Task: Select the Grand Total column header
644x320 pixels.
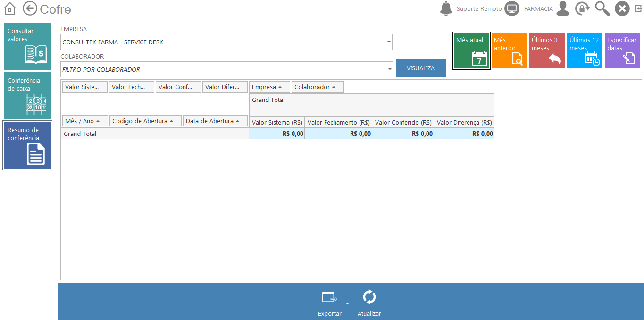Action: pos(372,105)
